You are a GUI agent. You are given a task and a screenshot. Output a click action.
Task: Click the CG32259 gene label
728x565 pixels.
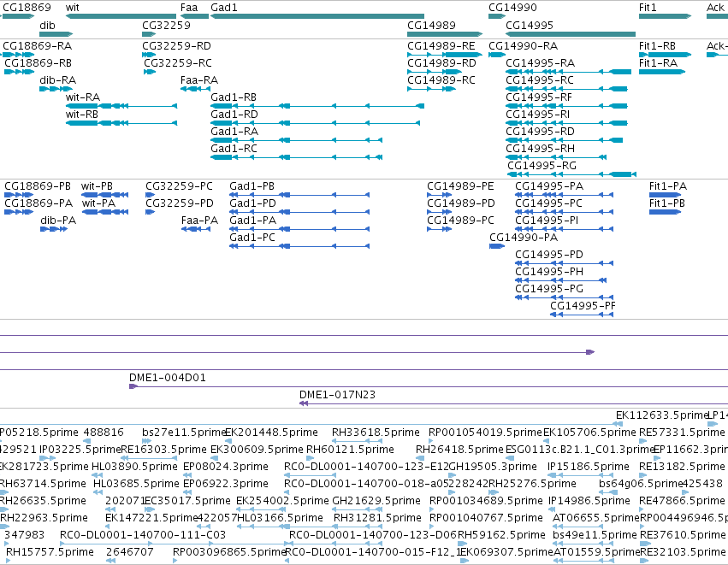pos(166,25)
